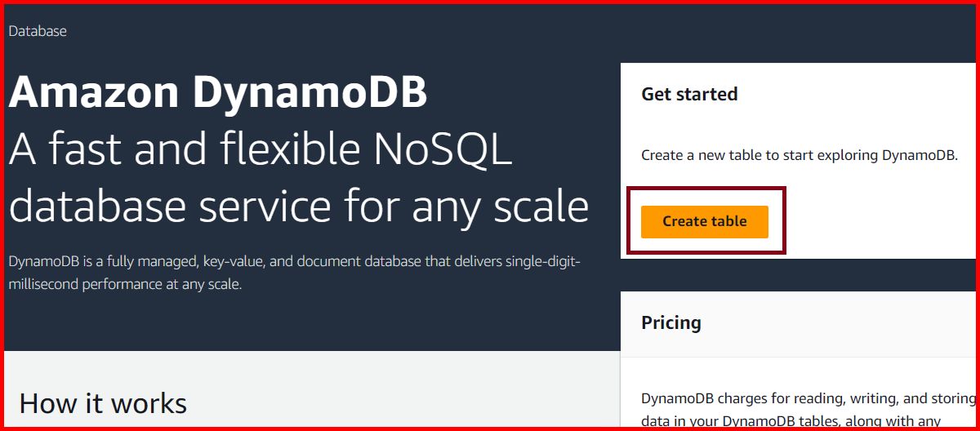Open the Database breadcrumb link
The height and width of the screenshot is (431, 980).
38,31
